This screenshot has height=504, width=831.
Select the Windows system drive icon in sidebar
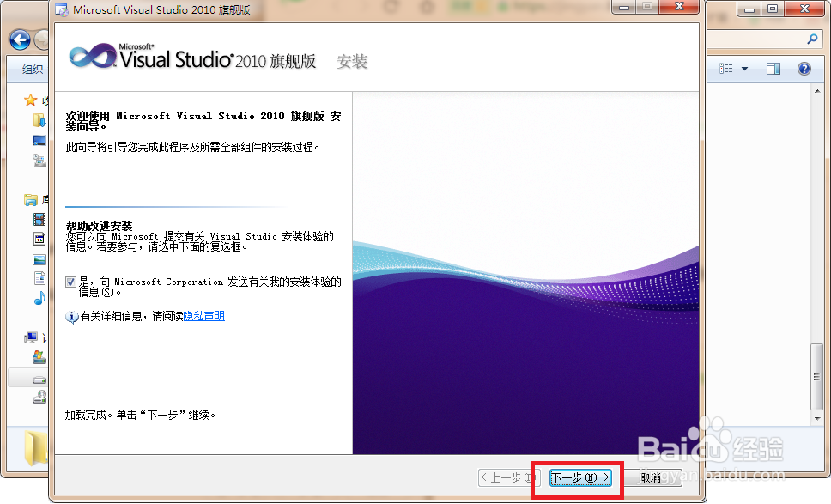point(39,357)
